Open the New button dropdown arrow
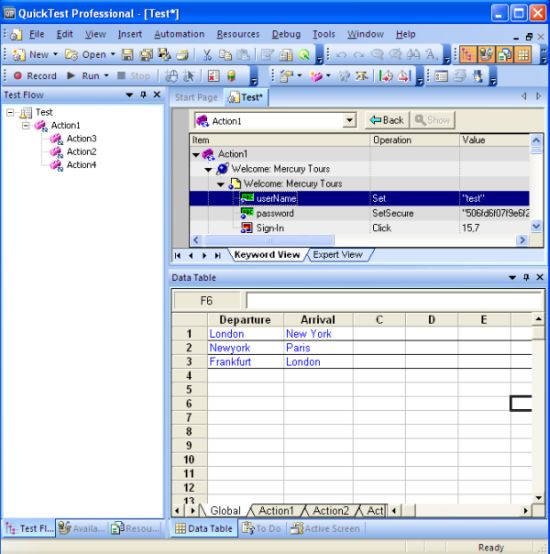This screenshot has width=550, height=554. (55, 54)
